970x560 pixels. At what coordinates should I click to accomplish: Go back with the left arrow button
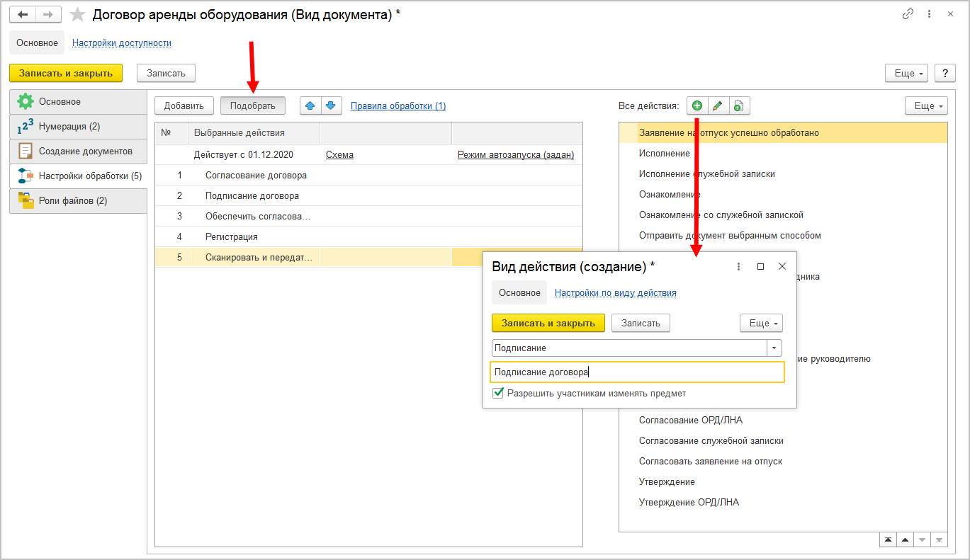[x=23, y=14]
